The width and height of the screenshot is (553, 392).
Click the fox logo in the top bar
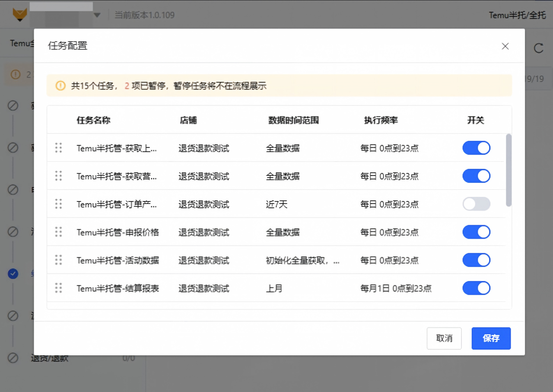(19, 15)
